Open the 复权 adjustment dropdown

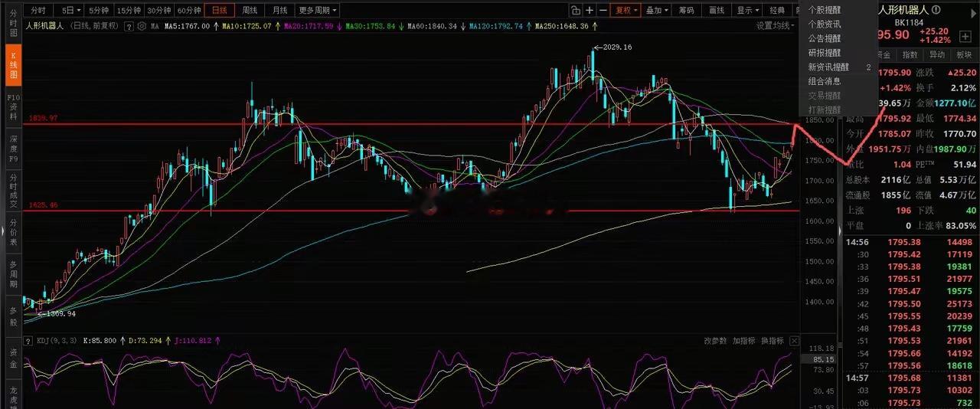tap(626, 10)
